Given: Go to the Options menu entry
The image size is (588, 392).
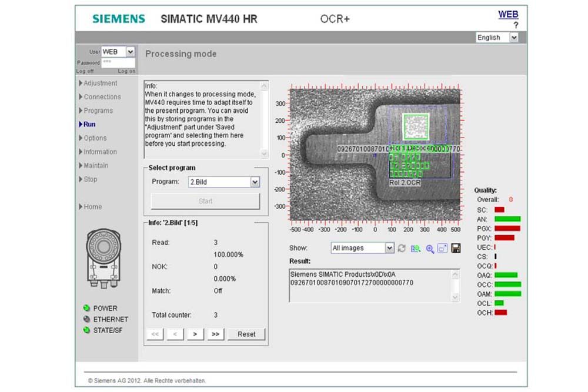Looking at the screenshot, I should point(95,138).
